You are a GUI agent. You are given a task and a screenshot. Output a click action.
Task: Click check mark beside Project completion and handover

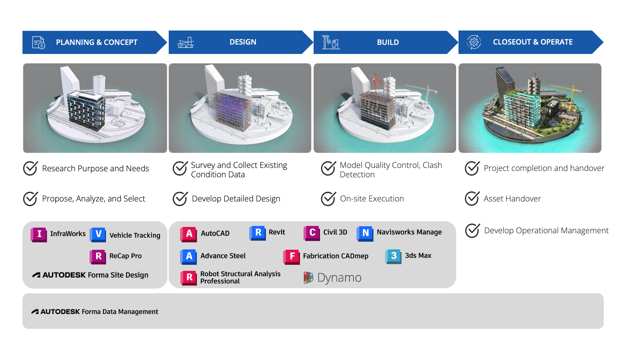tap(472, 168)
